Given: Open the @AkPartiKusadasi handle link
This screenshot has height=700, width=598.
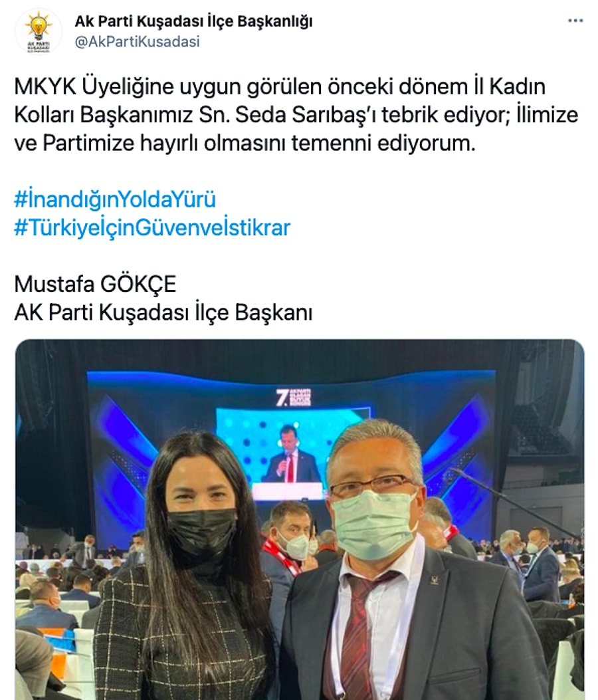Looking at the screenshot, I should click(x=137, y=41).
